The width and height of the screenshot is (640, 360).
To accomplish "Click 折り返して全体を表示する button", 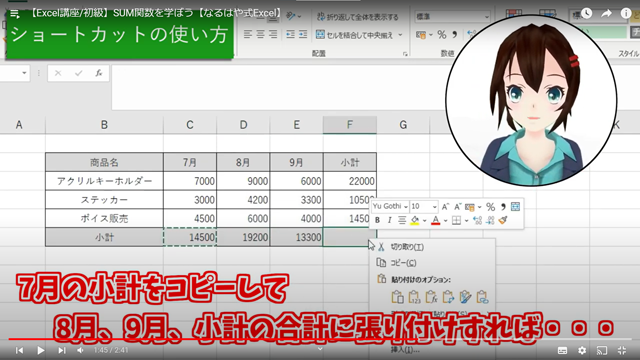I will click(x=357, y=17).
